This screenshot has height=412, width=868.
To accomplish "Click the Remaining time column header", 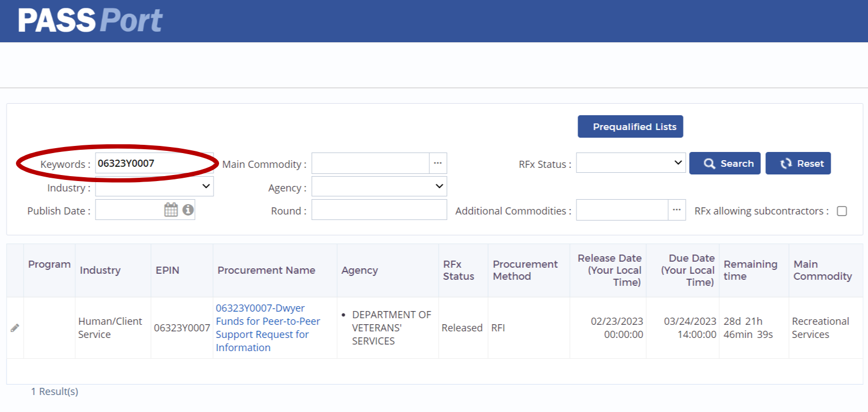I will tap(750, 270).
